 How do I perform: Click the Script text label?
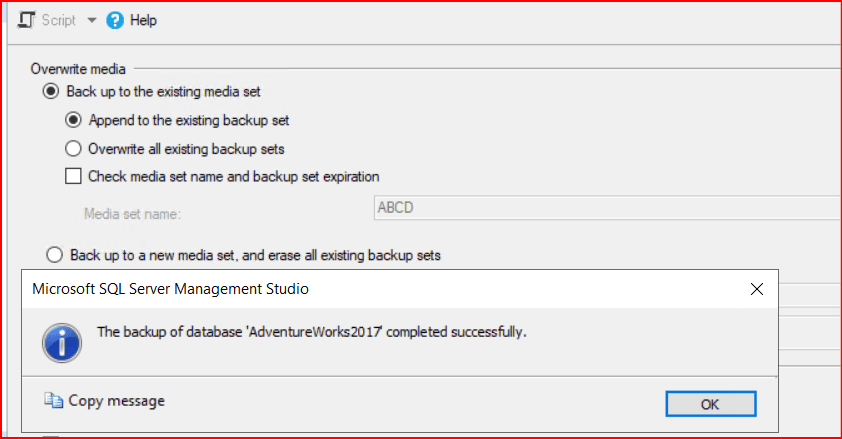click(x=59, y=20)
